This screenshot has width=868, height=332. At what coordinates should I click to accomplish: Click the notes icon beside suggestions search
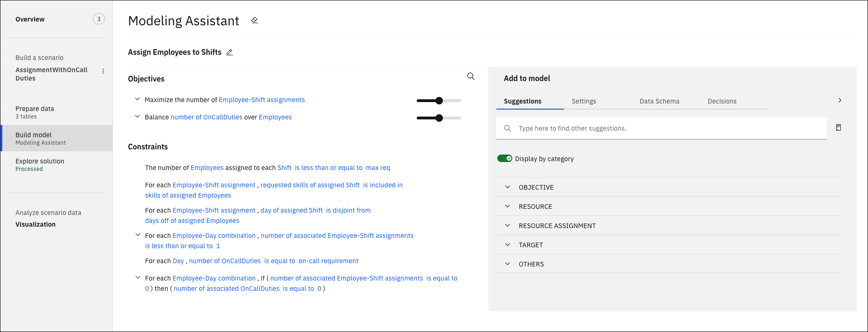[x=838, y=127]
